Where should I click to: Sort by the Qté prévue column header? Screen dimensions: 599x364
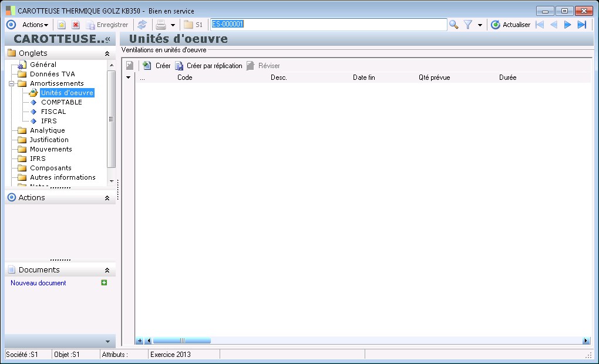point(435,77)
